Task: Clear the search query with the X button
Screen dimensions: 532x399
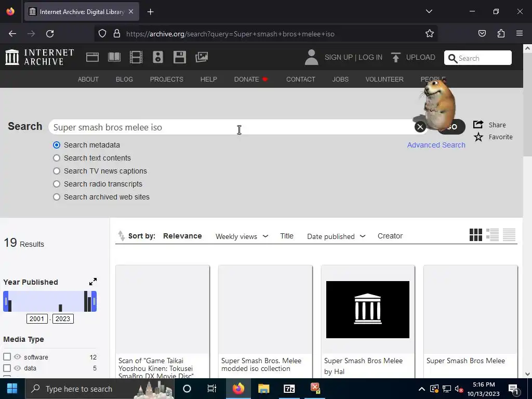Action: coord(420,127)
